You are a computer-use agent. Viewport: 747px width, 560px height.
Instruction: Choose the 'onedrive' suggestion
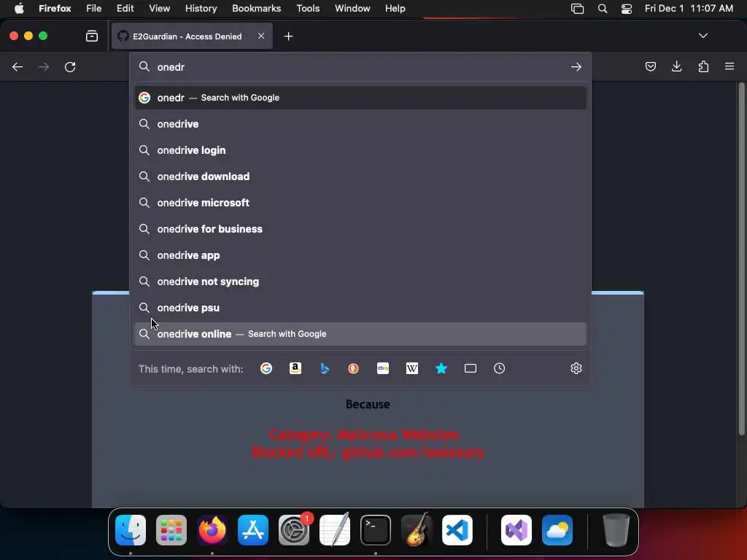pyautogui.click(x=360, y=124)
